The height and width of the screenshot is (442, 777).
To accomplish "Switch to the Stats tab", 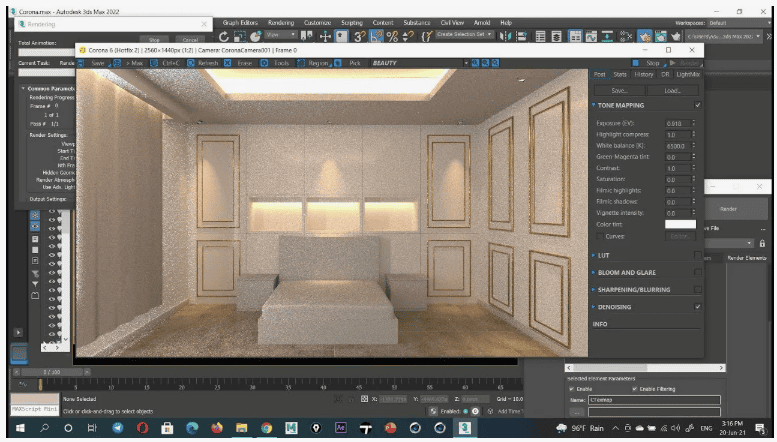I will click(x=620, y=74).
